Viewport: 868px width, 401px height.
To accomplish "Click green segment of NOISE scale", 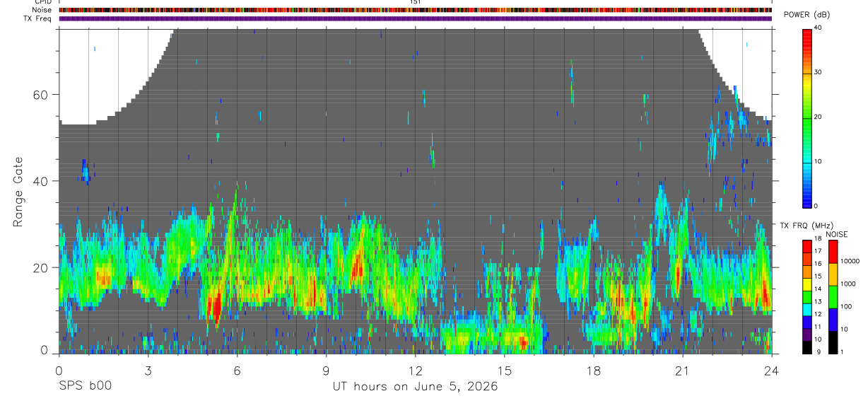I will 833,297.
